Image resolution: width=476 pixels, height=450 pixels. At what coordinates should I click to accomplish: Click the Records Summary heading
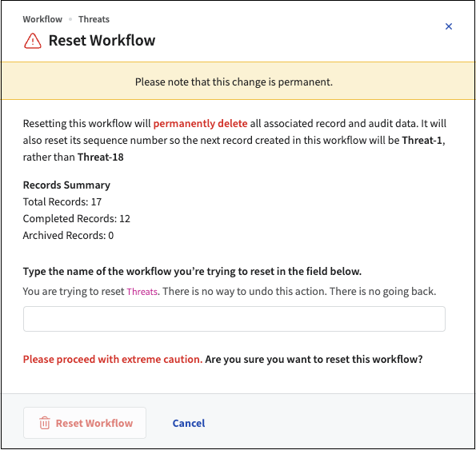click(x=66, y=185)
